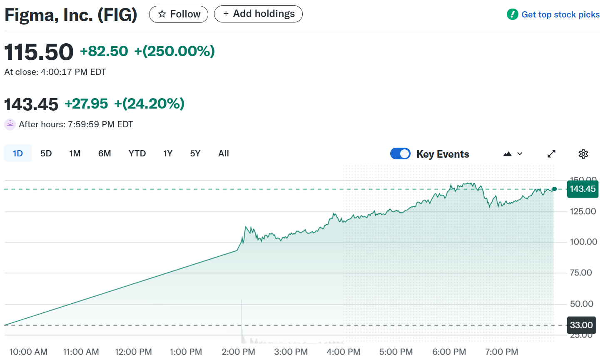Toggle the Key Events switch

pyautogui.click(x=400, y=154)
